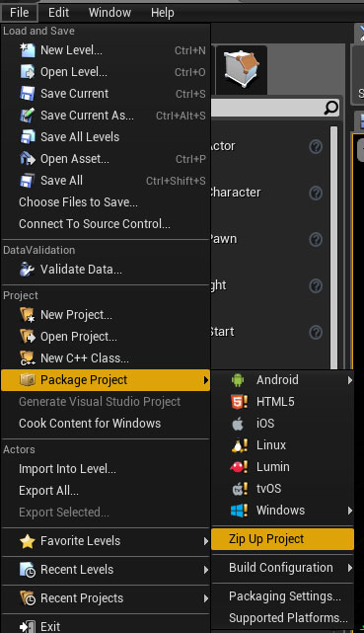
Task: Click the Save Current floppy disk icon
Action: 28,93
